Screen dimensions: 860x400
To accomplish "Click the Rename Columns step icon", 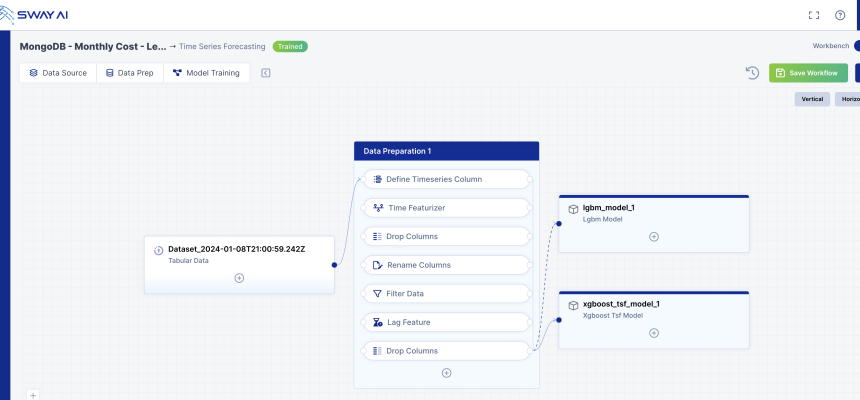I will (377, 265).
